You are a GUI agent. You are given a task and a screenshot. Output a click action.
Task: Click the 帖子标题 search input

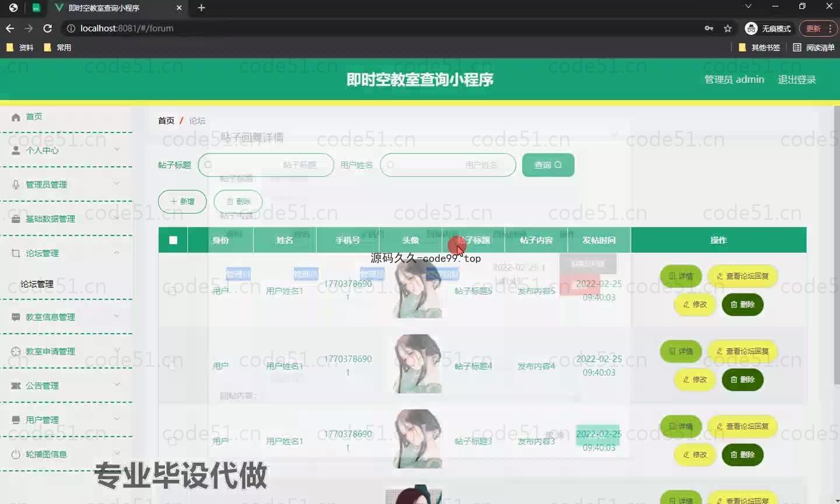pyautogui.click(x=266, y=165)
